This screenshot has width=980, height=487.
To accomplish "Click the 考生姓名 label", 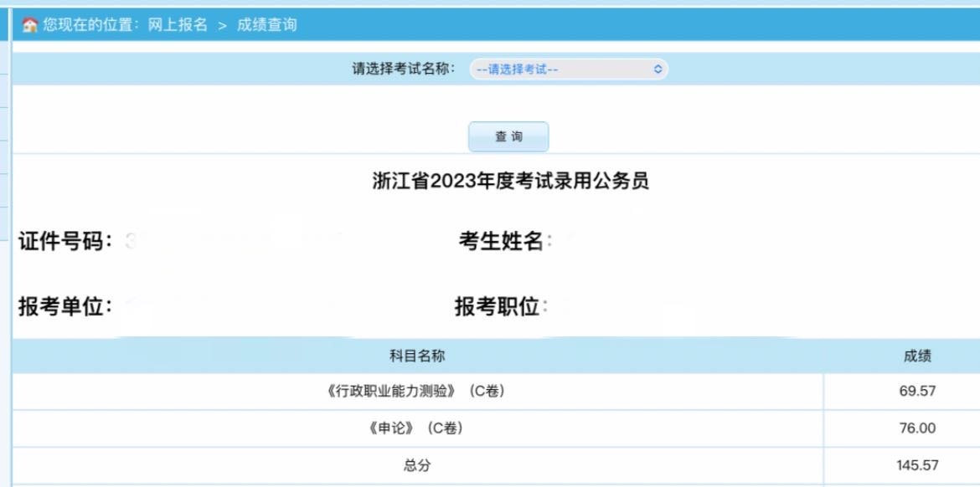I will (x=506, y=241).
